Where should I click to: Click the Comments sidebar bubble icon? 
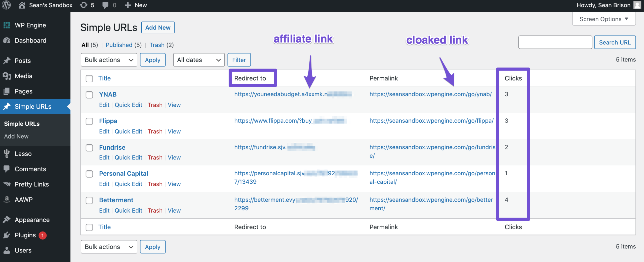point(7,169)
